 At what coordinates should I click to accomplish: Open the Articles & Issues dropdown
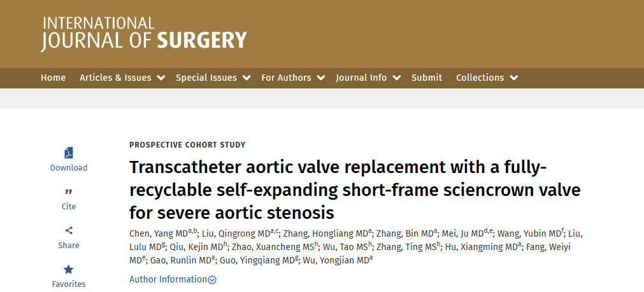click(x=122, y=78)
